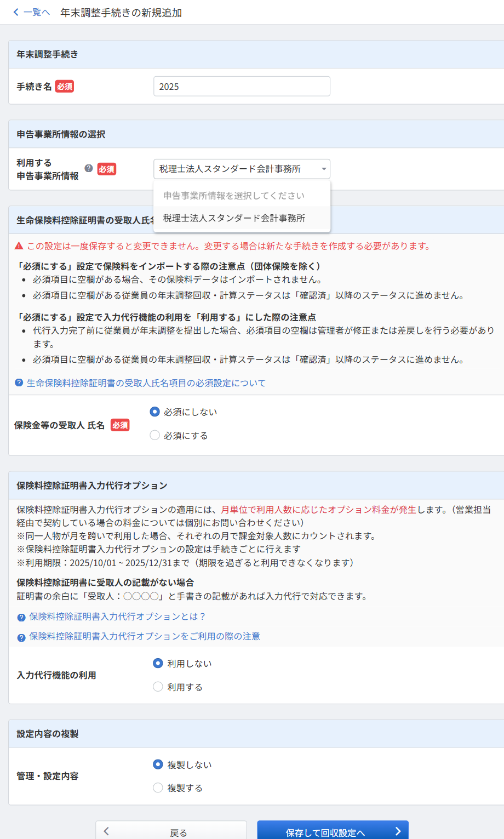Click the back chevron next to 一覧へ
The image size is (504, 839).
click(x=16, y=12)
